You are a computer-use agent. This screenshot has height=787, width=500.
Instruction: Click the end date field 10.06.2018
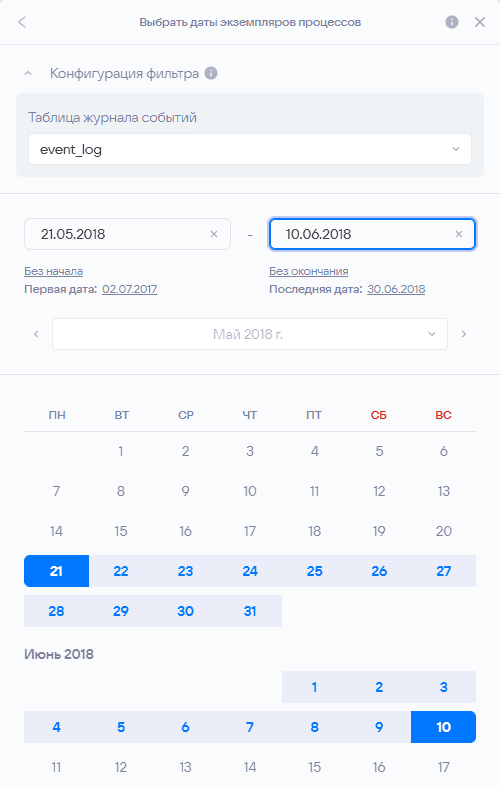(372, 234)
